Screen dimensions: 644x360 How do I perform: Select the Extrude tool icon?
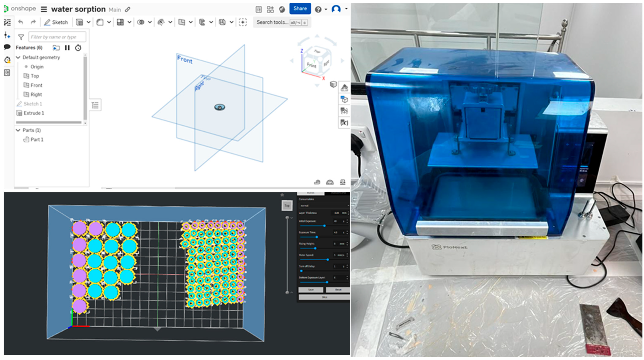80,22
